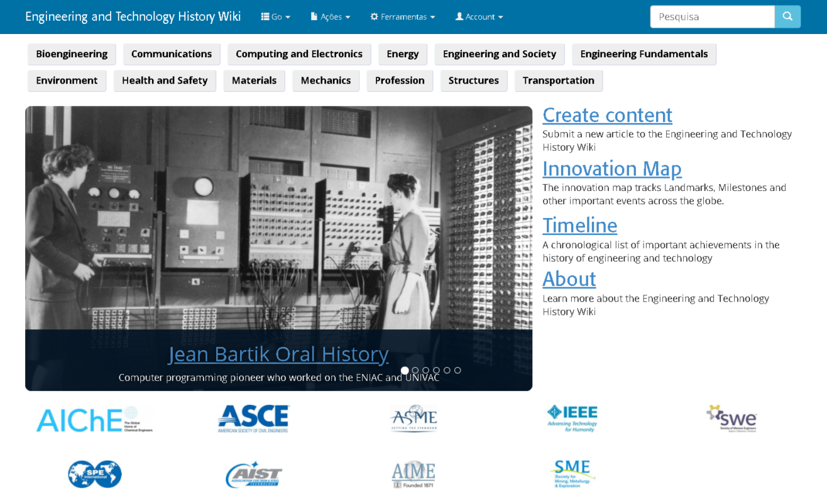This screenshot has width=827, height=504.
Task: Open the Timeline link
Action: [580, 225]
